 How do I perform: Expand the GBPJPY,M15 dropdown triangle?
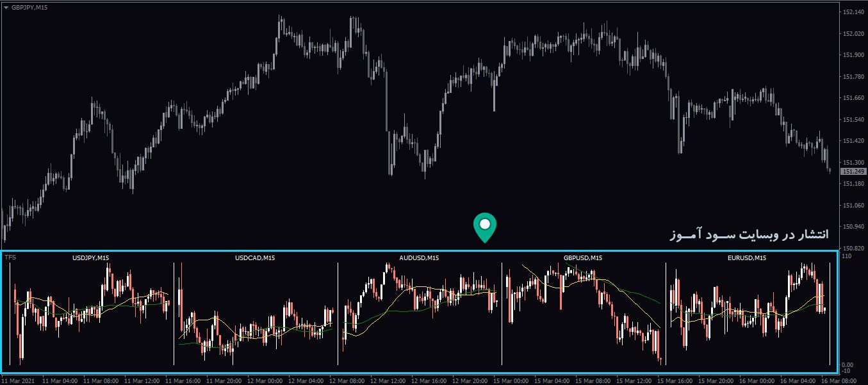[x=6, y=7]
